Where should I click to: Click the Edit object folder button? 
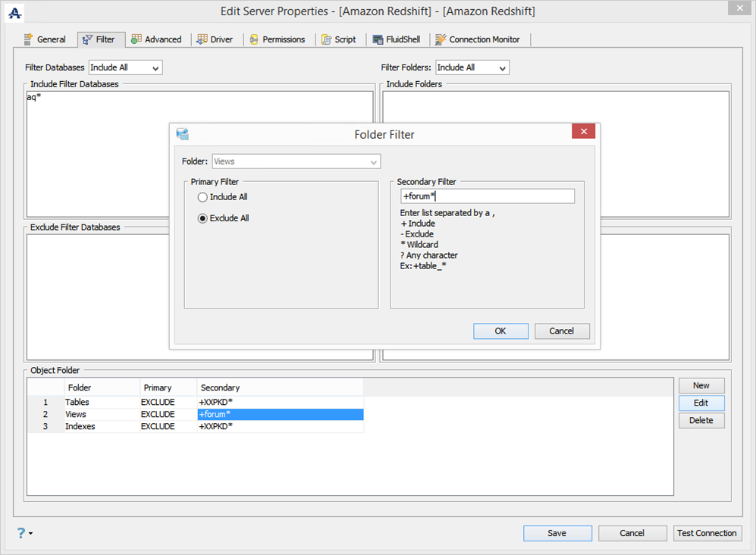coord(701,403)
